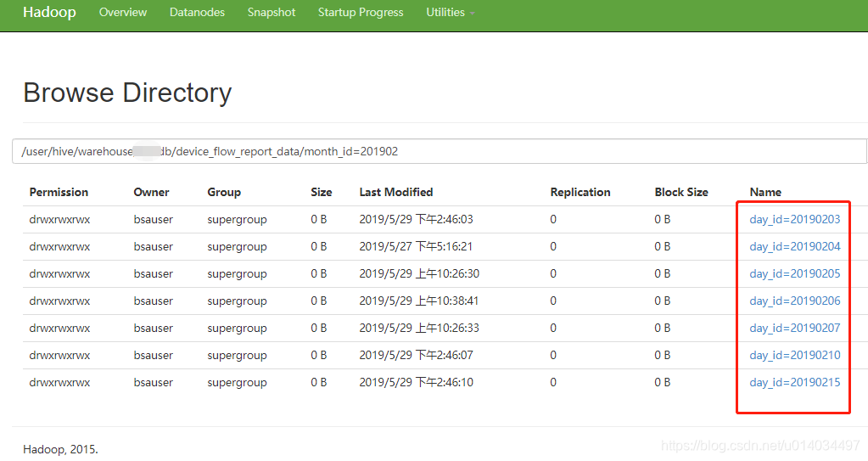The height and width of the screenshot is (461, 868).
Task: Select timestamp 2019/5/29 下午2:46:10
Action: point(417,382)
